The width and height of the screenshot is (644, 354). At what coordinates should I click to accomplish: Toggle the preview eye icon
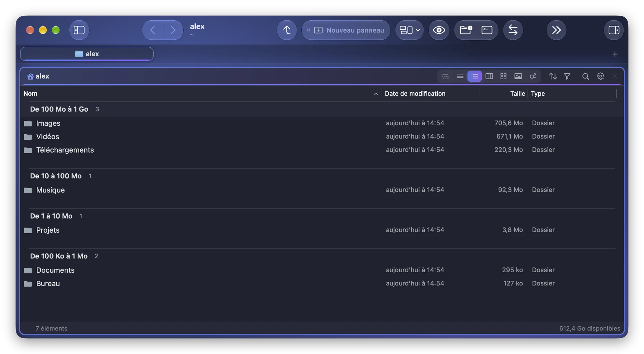439,30
